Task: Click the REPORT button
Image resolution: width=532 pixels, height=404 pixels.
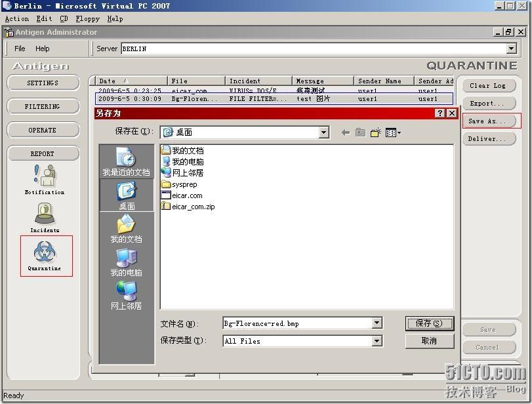Action: 43,153
